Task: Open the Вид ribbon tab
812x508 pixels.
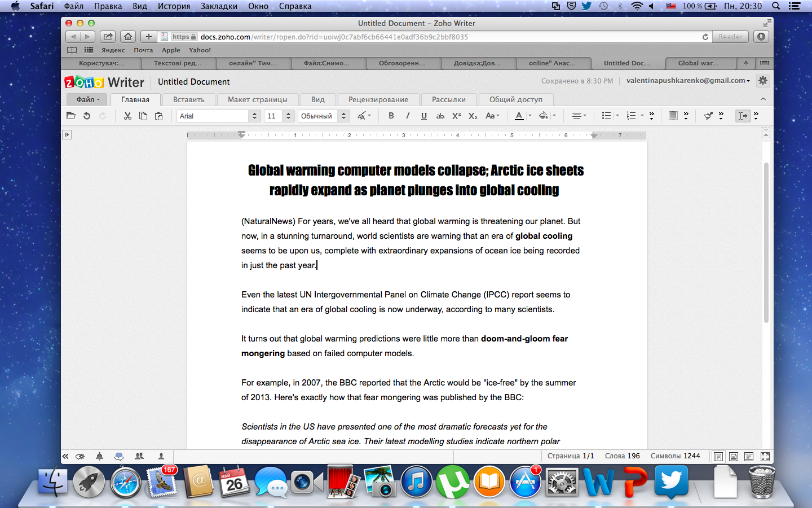Action: 318,99
